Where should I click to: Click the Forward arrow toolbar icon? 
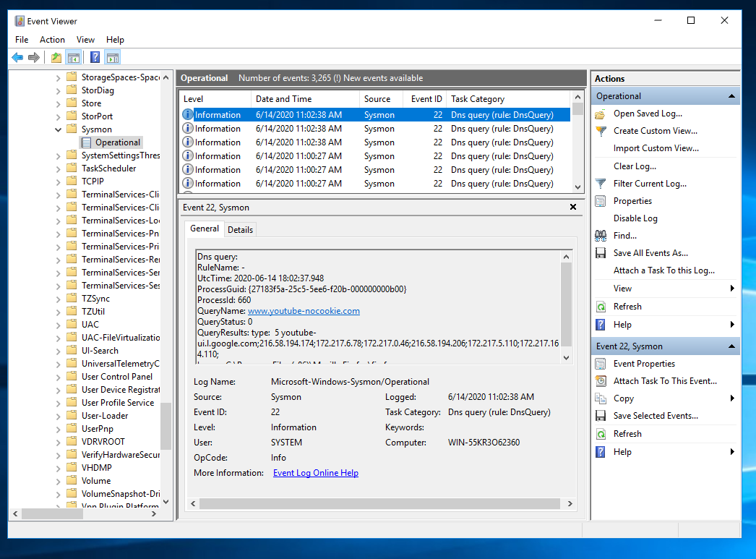[x=34, y=58]
